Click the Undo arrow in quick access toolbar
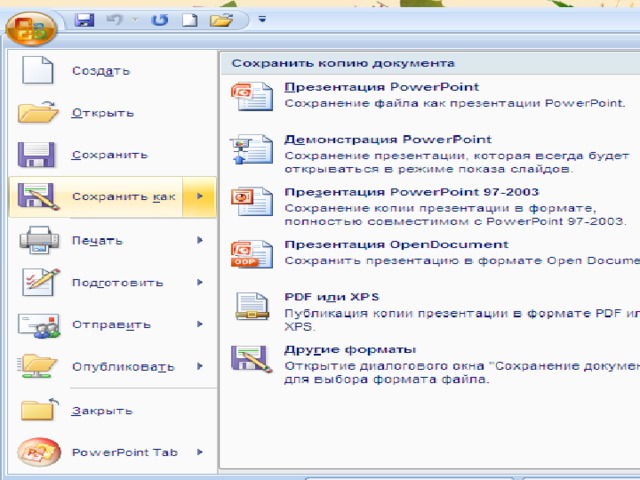 tap(114, 20)
